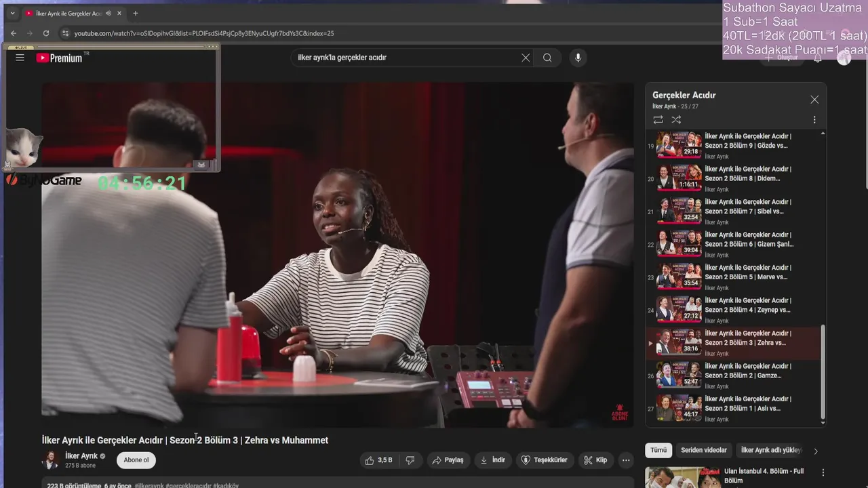Click the Oluştur create button

pos(781,58)
